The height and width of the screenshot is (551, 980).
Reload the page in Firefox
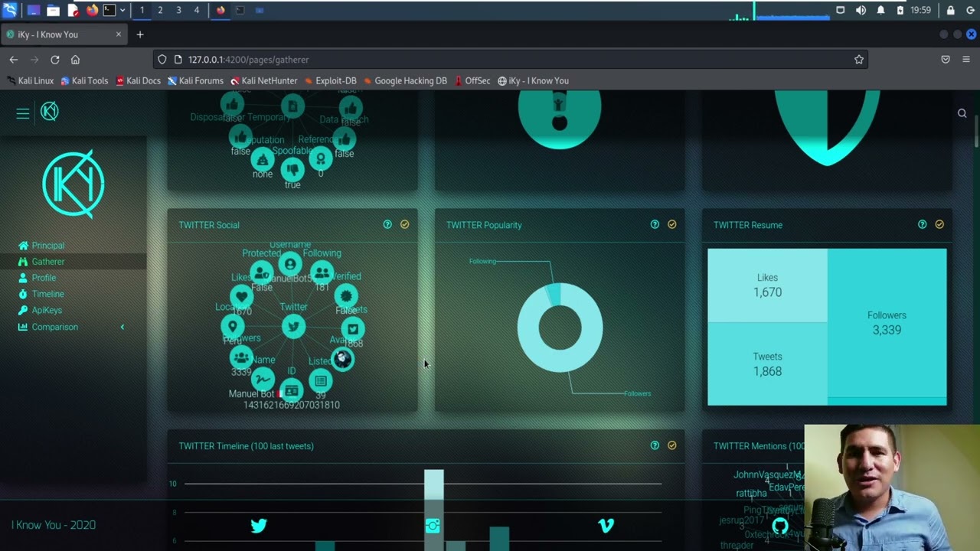(54, 60)
